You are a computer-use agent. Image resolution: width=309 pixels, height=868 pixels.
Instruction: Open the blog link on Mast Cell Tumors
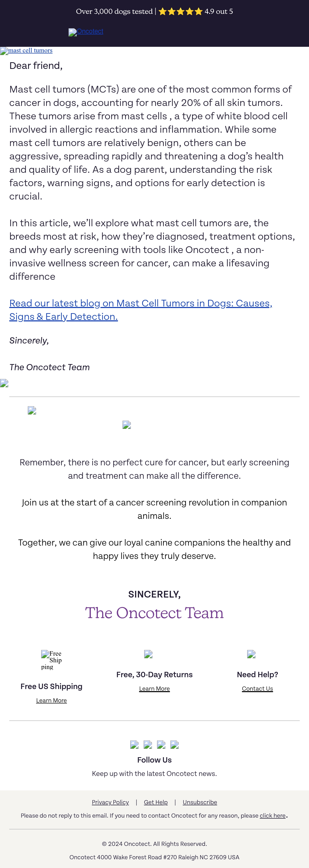pyautogui.click(x=141, y=310)
